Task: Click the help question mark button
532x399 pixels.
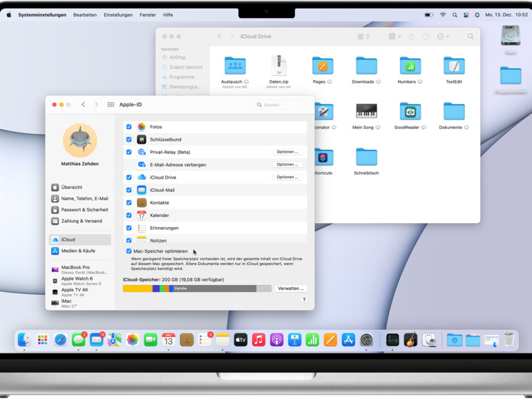Action: click(304, 300)
